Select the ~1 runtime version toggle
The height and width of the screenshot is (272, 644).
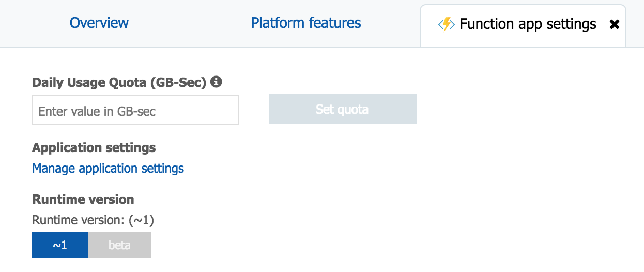tap(60, 245)
